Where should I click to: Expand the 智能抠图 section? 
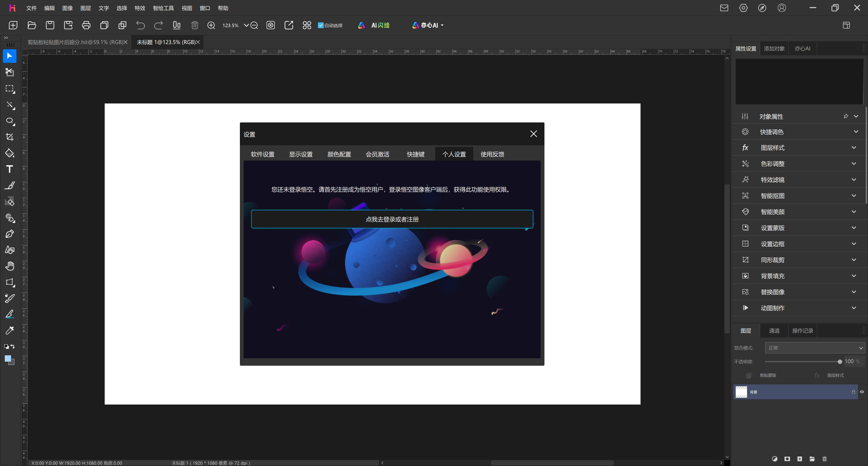pos(854,196)
